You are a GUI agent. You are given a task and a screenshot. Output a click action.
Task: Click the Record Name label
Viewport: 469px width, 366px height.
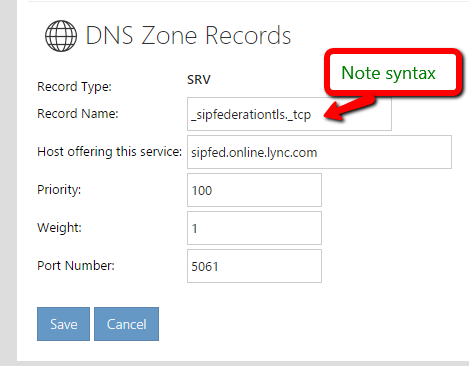click(78, 114)
